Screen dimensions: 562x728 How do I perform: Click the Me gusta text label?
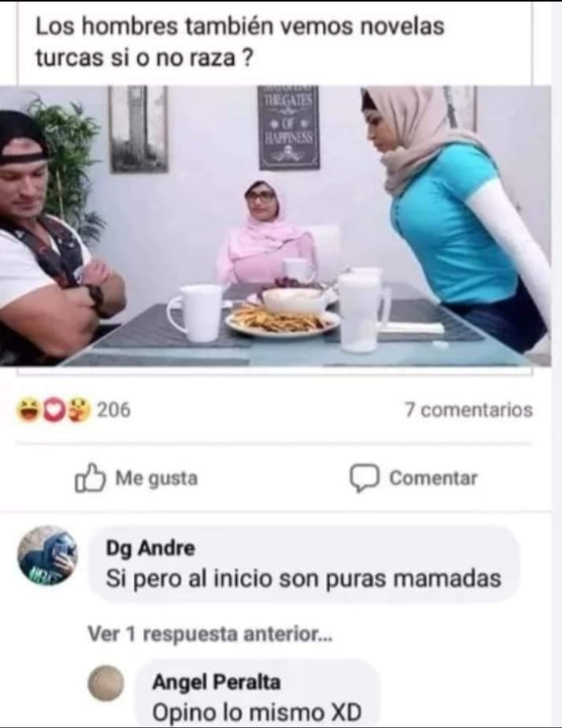[157, 478]
